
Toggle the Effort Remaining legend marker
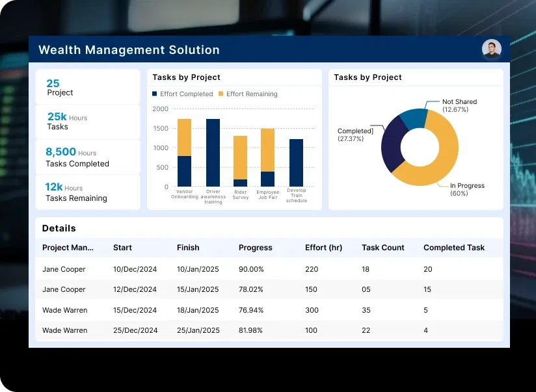(221, 94)
